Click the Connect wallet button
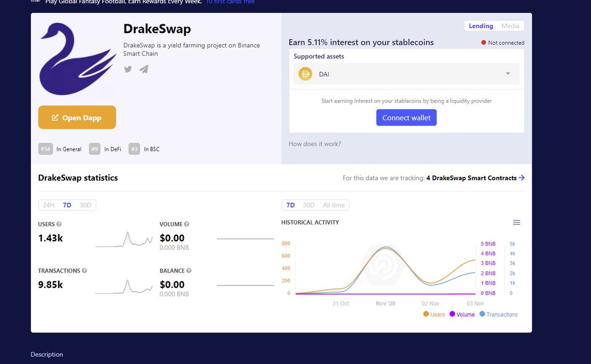Image resolution: width=591 pixels, height=364 pixels. click(406, 118)
